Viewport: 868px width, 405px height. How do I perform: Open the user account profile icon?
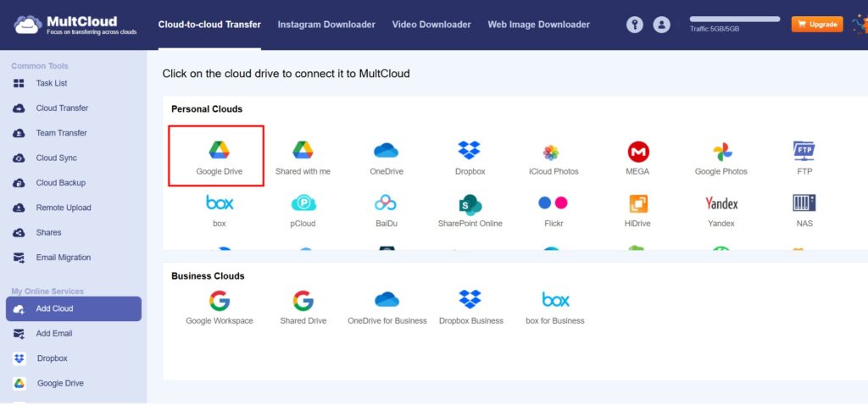(x=662, y=25)
